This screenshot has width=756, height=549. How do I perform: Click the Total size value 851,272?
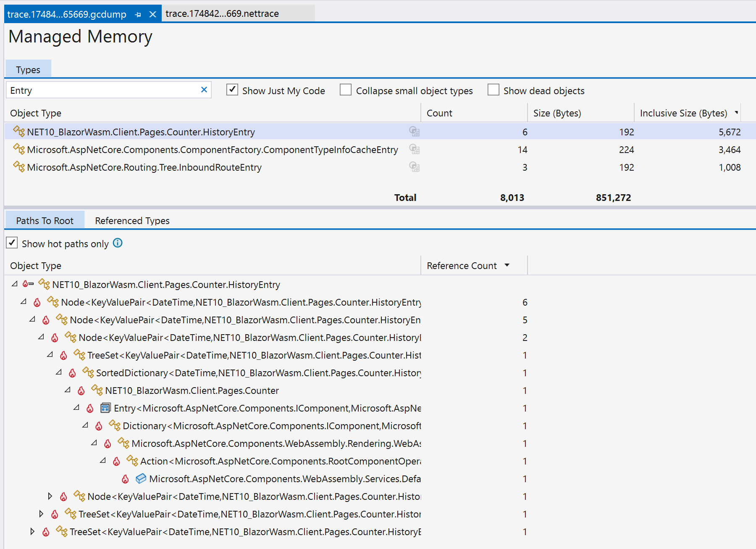(x=613, y=198)
